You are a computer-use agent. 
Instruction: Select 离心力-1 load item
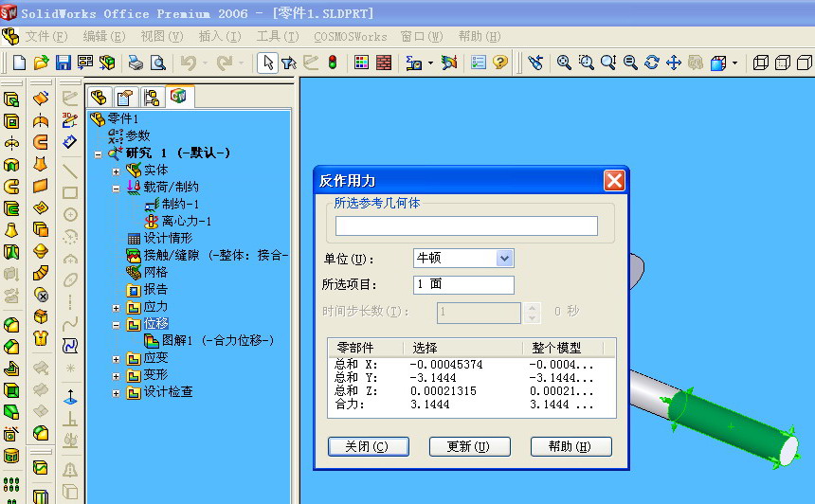(x=187, y=222)
